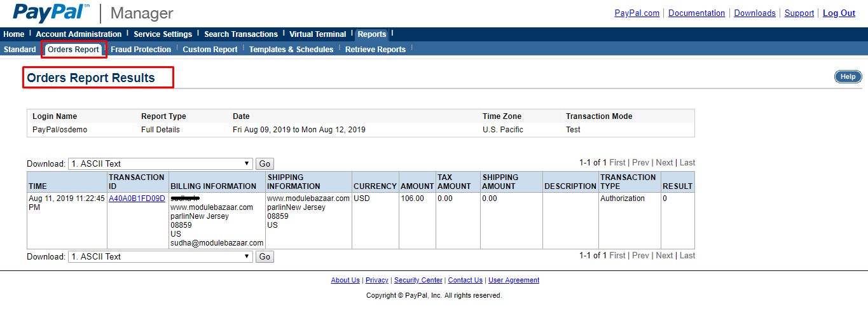Click the U.S. Pacific time zone value

pos(503,130)
